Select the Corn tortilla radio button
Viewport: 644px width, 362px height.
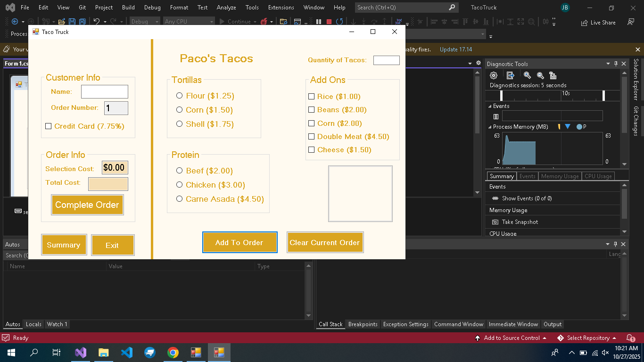click(179, 110)
